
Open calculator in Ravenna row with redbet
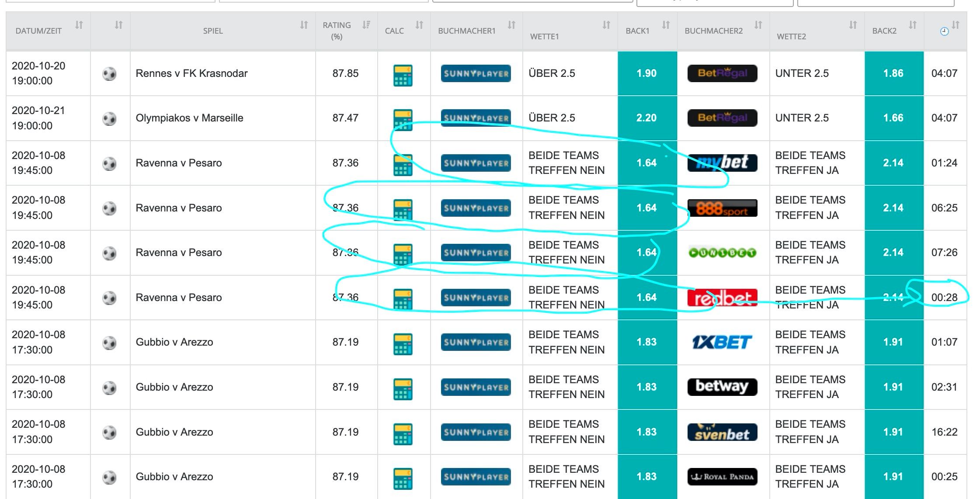pyautogui.click(x=403, y=300)
